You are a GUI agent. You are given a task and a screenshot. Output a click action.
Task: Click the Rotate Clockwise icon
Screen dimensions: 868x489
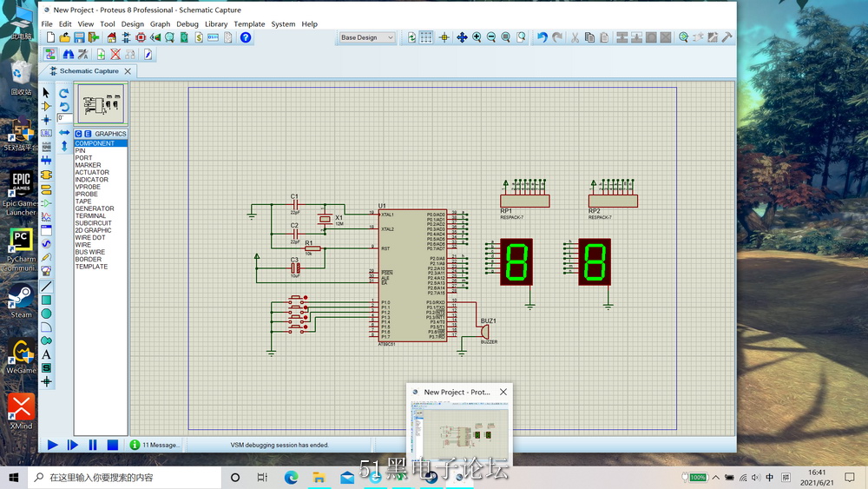pos(64,93)
